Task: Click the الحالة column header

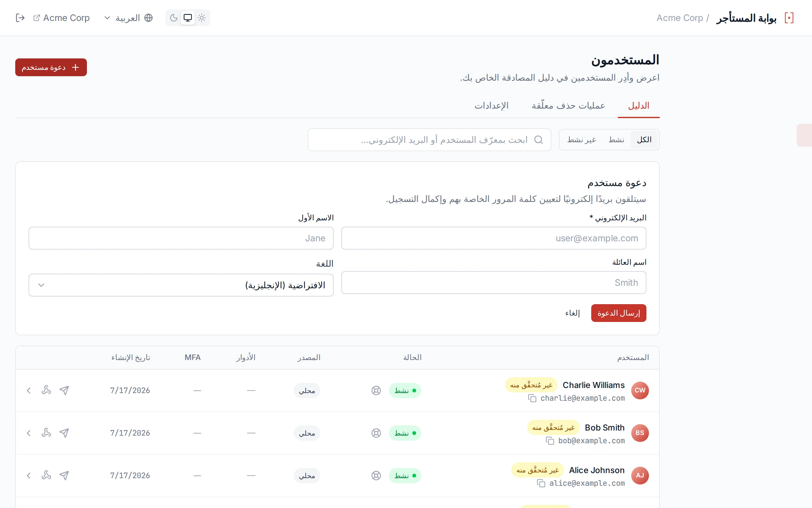Action: pyautogui.click(x=412, y=358)
